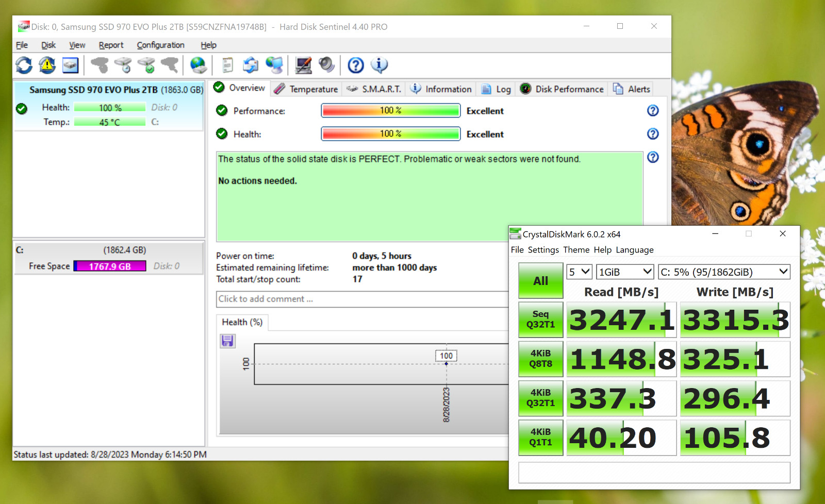
Task: Select the Samsung SSD 970 EVO Plus 2TB disk entry
Action: coord(109,106)
